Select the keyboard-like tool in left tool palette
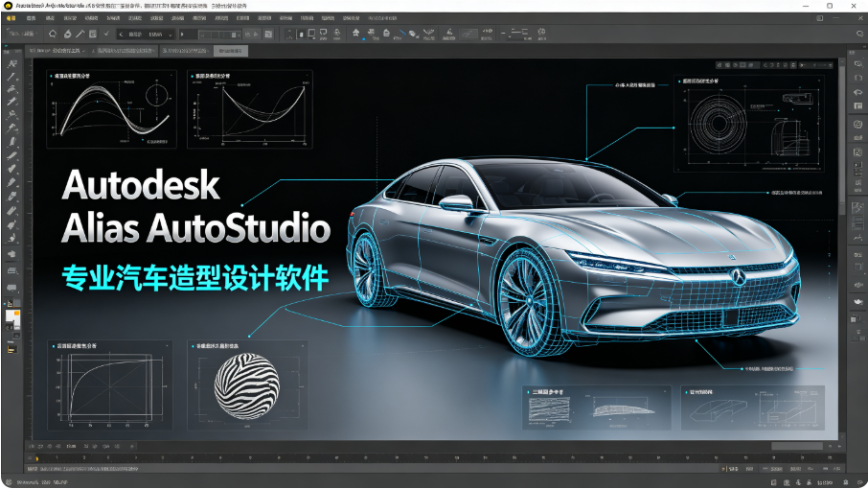The height and width of the screenshot is (489, 868). pyautogui.click(x=11, y=270)
